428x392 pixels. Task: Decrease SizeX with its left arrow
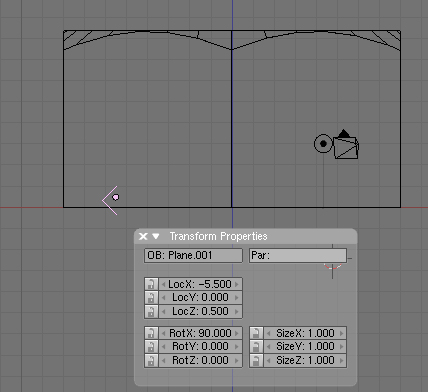pyautogui.click(x=268, y=333)
